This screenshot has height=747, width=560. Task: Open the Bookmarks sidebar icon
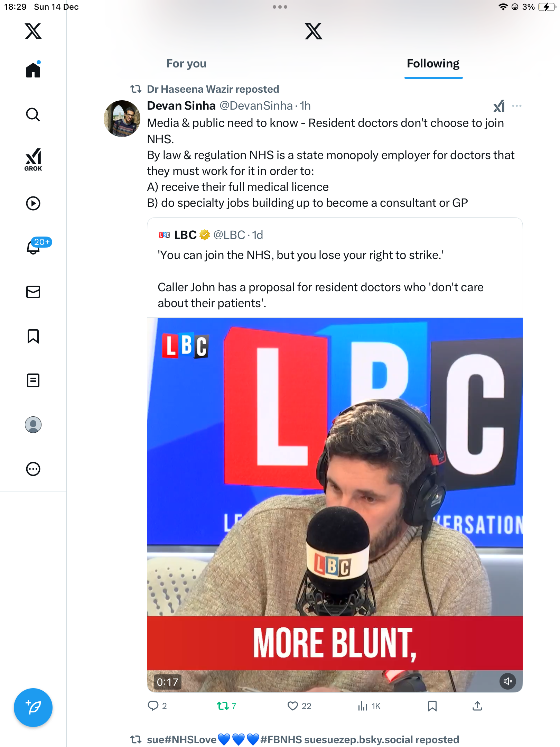click(33, 336)
